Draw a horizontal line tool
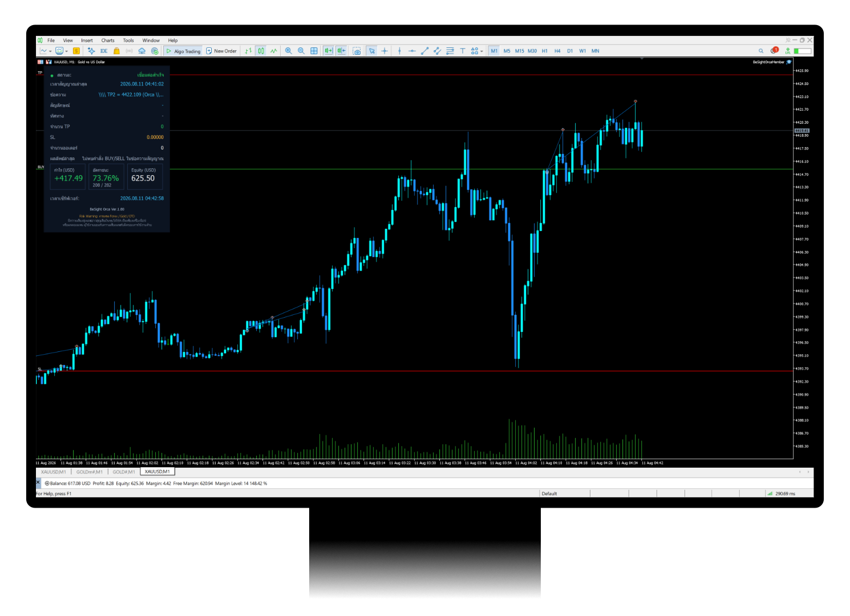Image resolution: width=850 pixels, height=616 pixels. click(x=412, y=51)
